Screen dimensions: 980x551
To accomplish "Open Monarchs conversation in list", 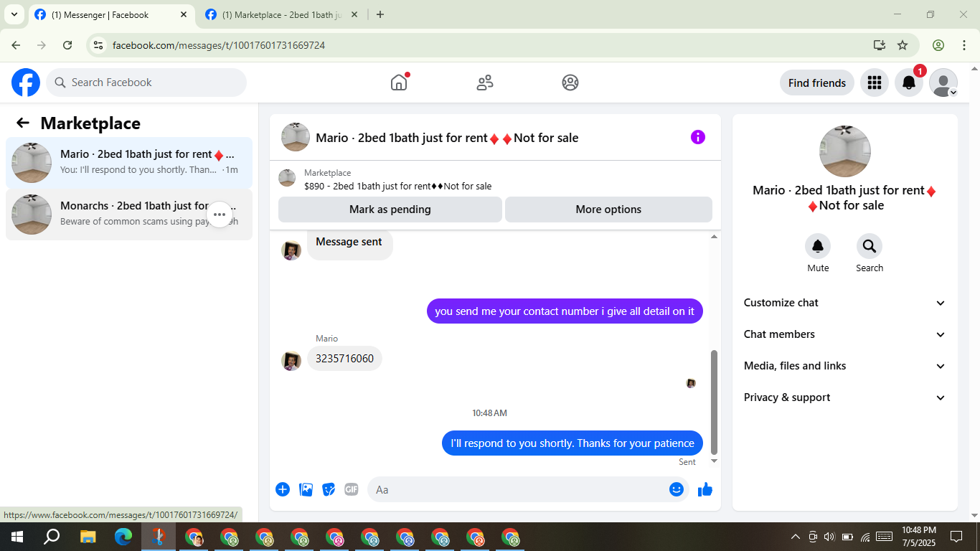I will coord(129,214).
